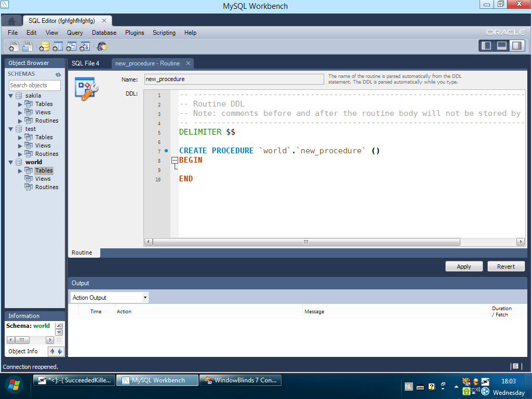This screenshot has height=399, width=532.
Task: Click the help question-mark tray icon
Action: [432, 387]
